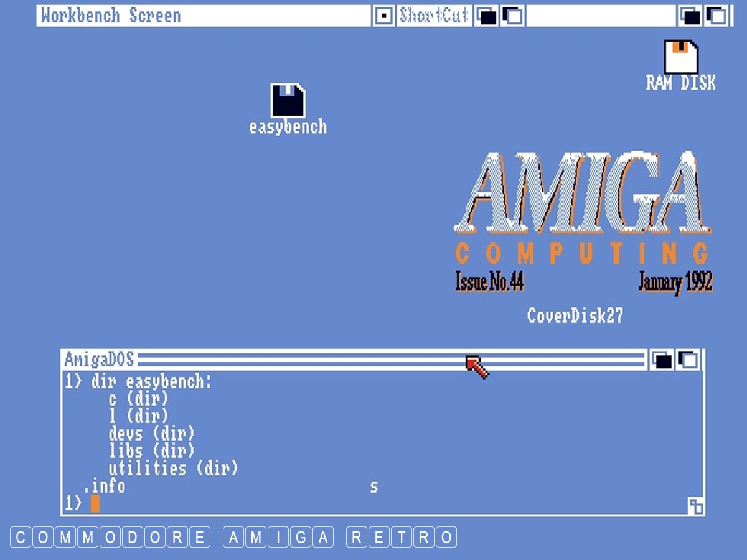Screen dimensions: 747x560
Task: Click the ShortCut window close gadget
Action: tap(384, 16)
